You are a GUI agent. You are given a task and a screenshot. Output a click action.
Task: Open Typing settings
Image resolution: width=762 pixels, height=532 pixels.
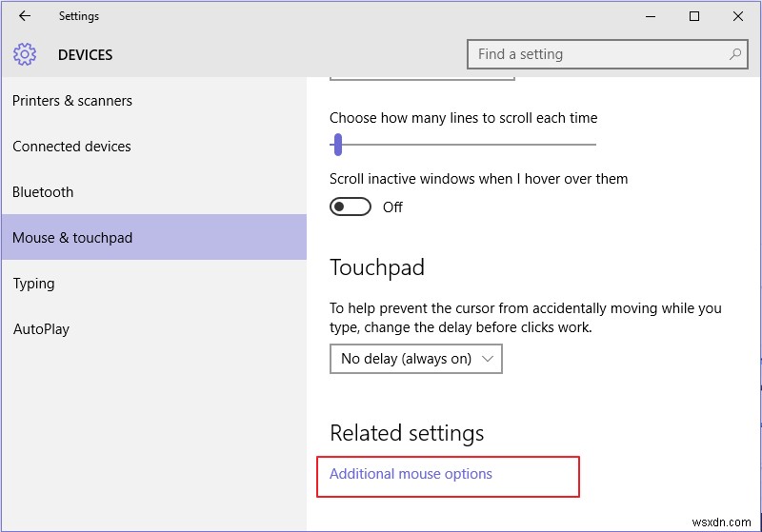tap(153, 284)
